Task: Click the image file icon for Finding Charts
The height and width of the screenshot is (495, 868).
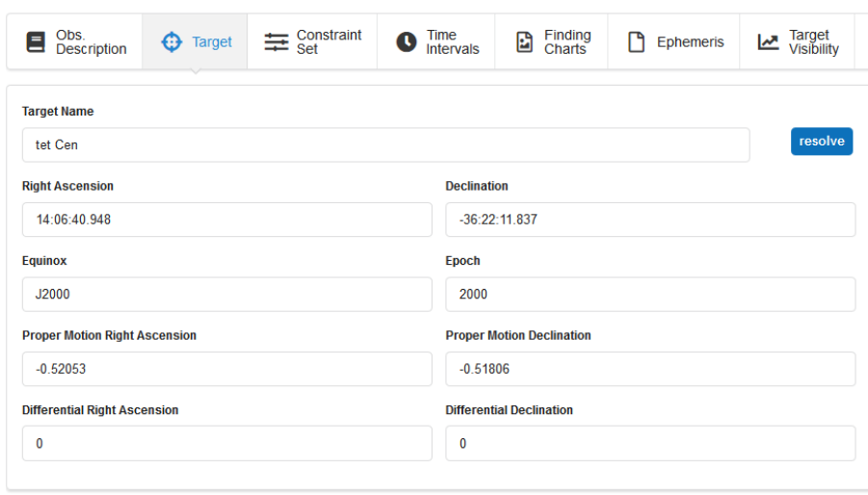Action: pyautogui.click(x=524, y=42)
